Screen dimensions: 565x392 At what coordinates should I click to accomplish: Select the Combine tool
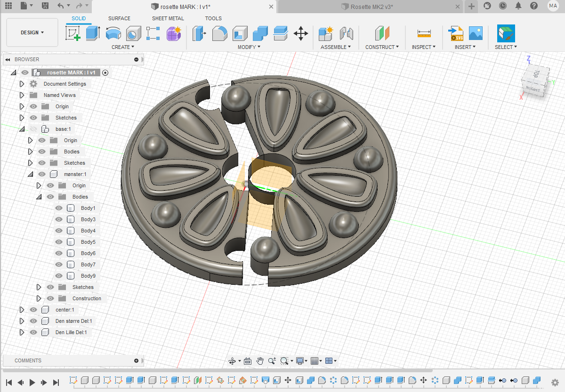(x=260, y=33)
